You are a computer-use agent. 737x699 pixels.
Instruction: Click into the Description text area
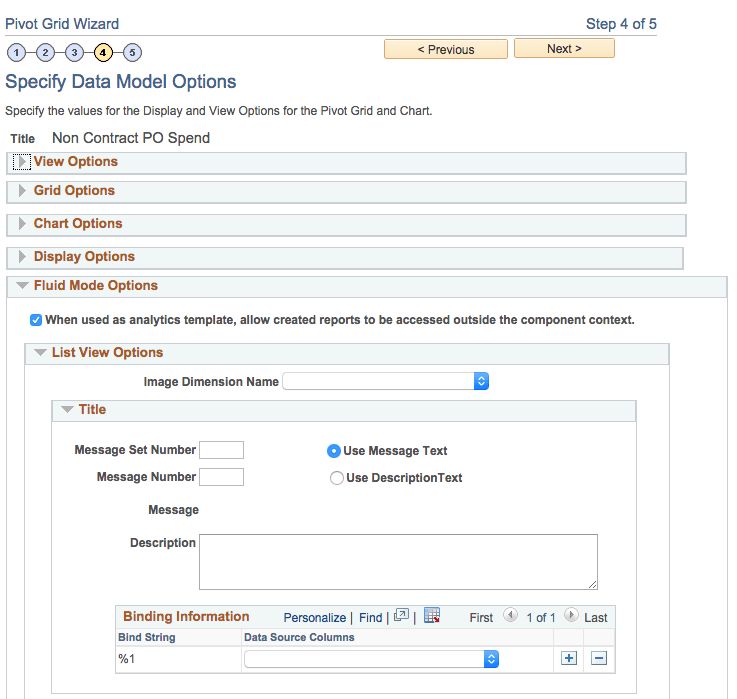coord(398,562)
